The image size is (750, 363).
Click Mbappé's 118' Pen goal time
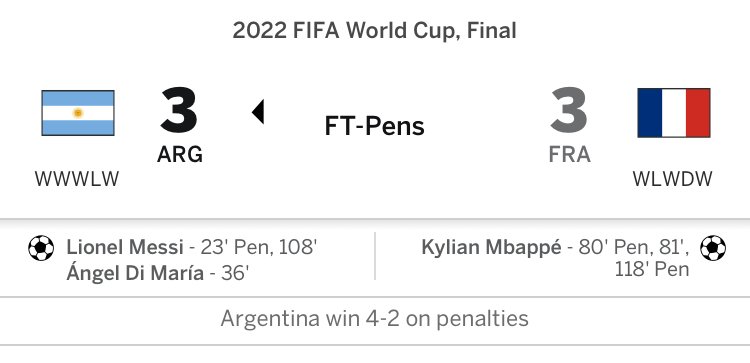(652, 269)
